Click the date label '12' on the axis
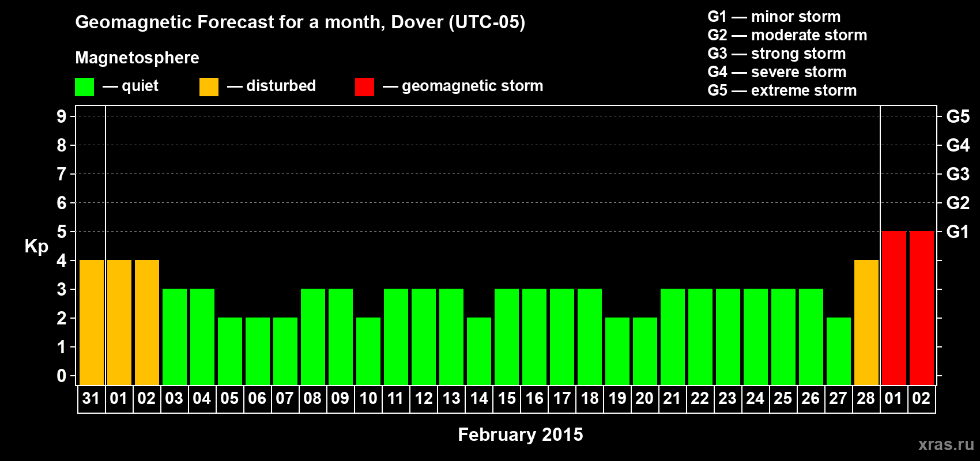Viewport: 980px width, 461px height. coord(424,398)
